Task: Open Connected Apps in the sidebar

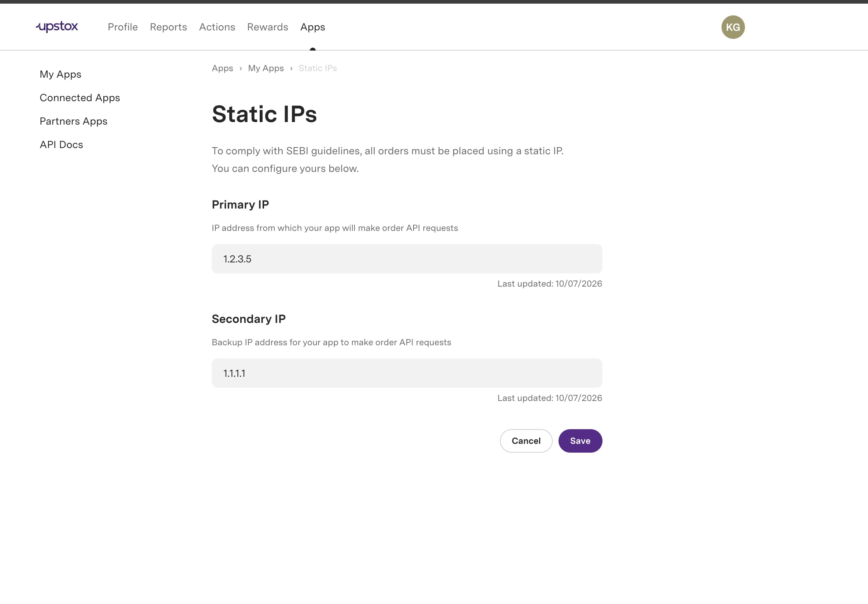Action: pos(80,98)
